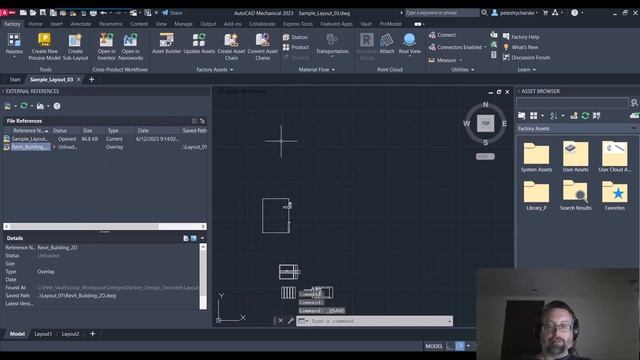
Task: Switch File References to tree view
Action: (x=202, y=121)
